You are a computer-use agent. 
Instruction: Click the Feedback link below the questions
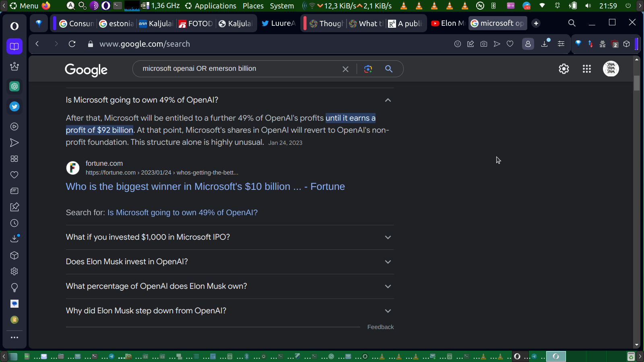pos(380,327)
